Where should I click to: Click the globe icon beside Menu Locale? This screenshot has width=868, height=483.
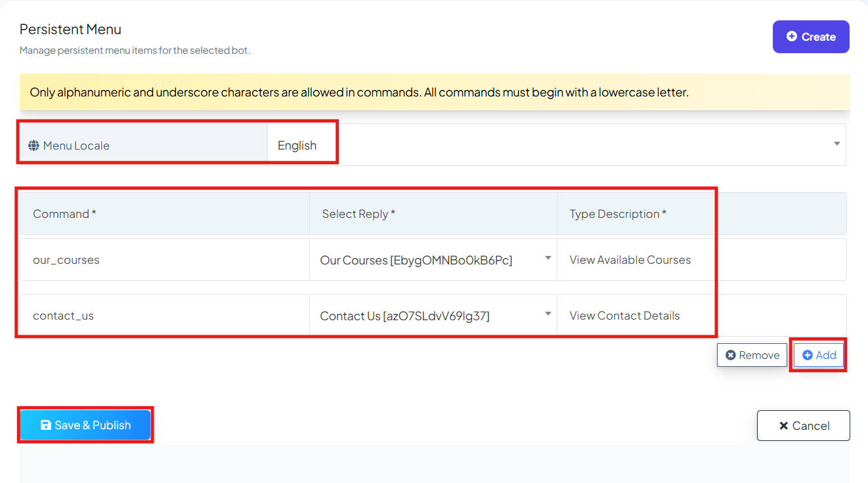point(33,146)
